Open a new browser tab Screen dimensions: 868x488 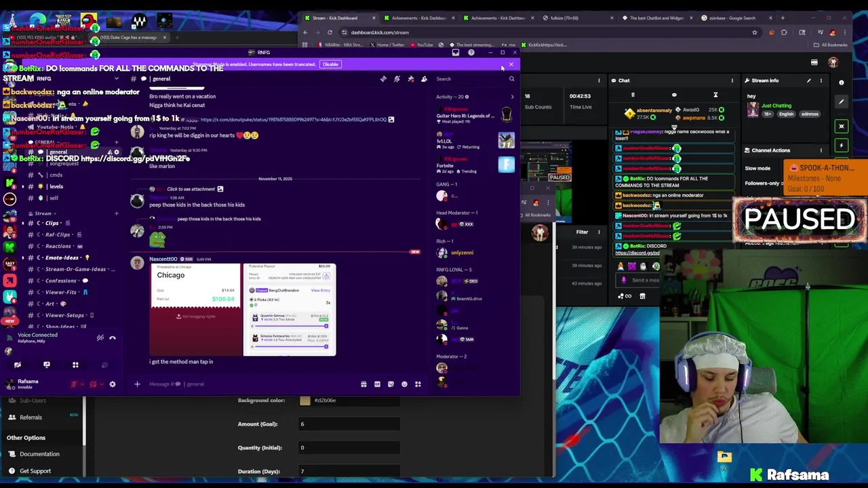(x=783, y=18)
